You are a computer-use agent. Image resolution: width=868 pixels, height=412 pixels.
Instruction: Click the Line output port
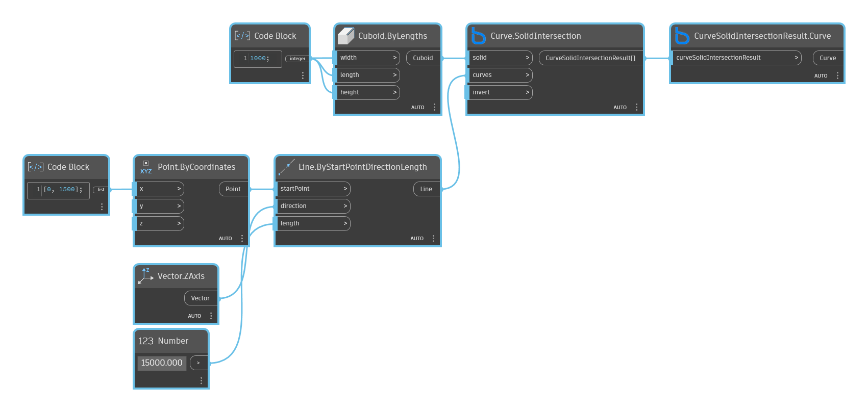point(426,189)
